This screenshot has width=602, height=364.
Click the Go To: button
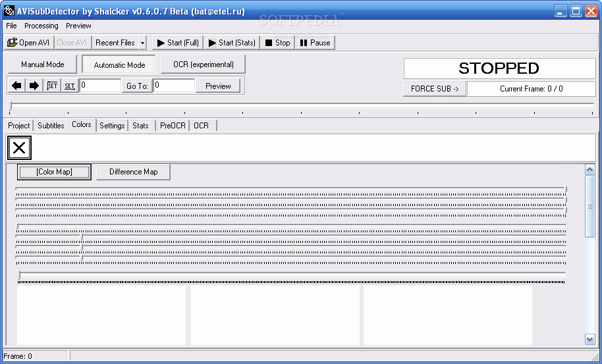click(x=137, y=86)
